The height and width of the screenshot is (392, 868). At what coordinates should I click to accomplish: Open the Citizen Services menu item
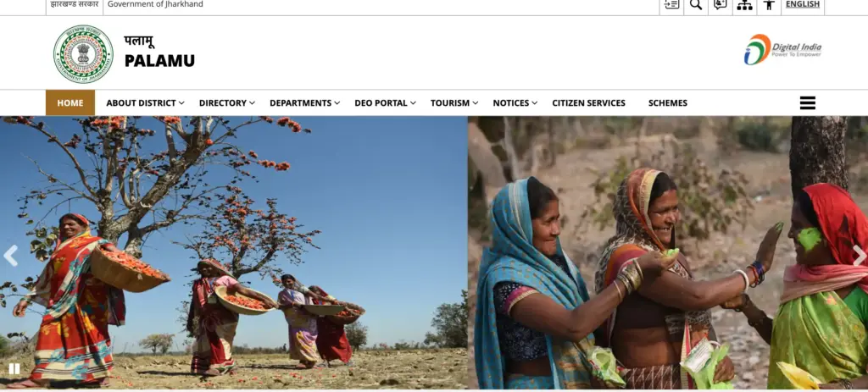click(x=588, y=102)
